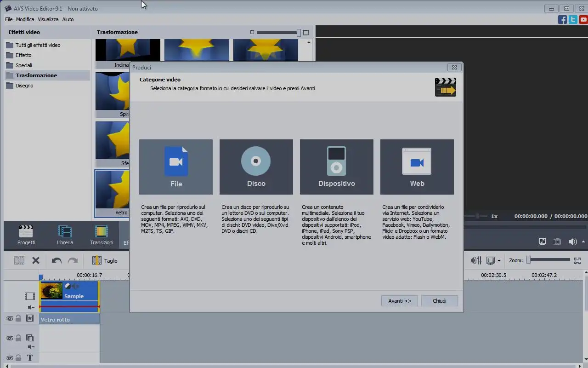Open the audio mixer icon
This screenshot has height=368, width=588.
tap(476, 260)
